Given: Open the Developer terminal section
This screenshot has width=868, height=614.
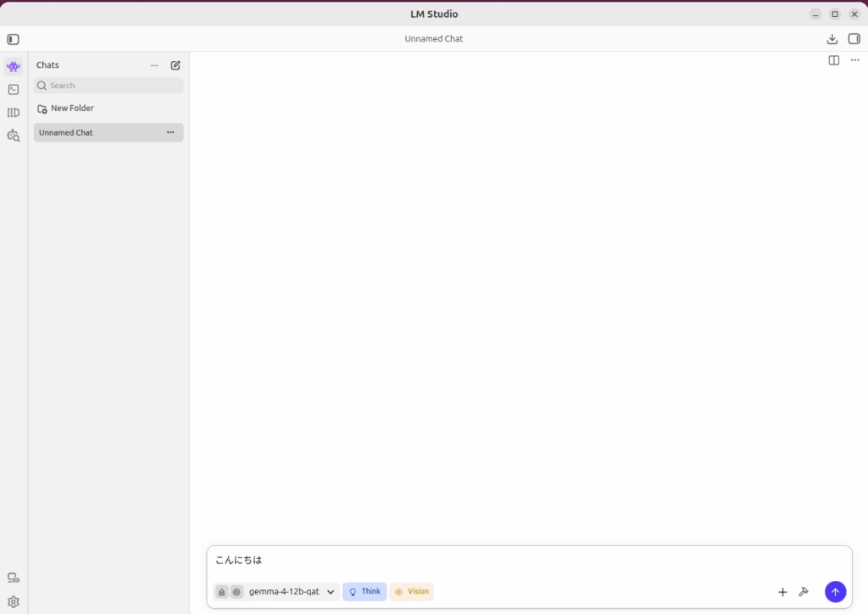Looking at the screenshot, I should (14, 90).
